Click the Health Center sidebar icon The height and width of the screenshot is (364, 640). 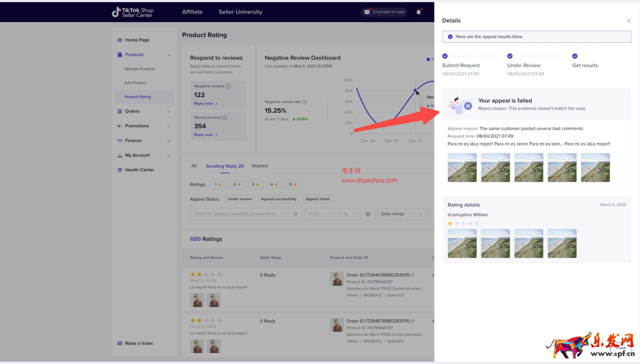click(x=119, y=170)
